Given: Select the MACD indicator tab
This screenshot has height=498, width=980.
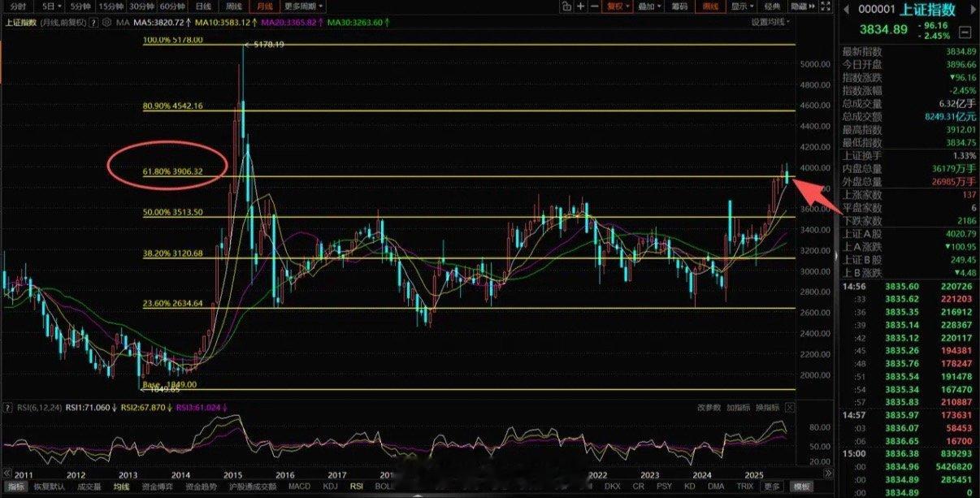Looking at the screenshot, I should (x=299, y=487).
